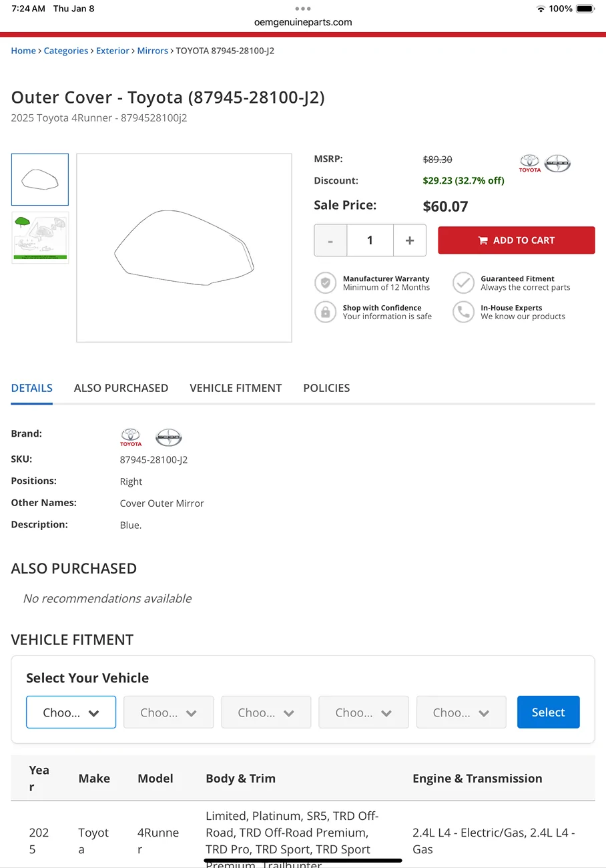Click the Shop with Confidence lock icon

325,312
